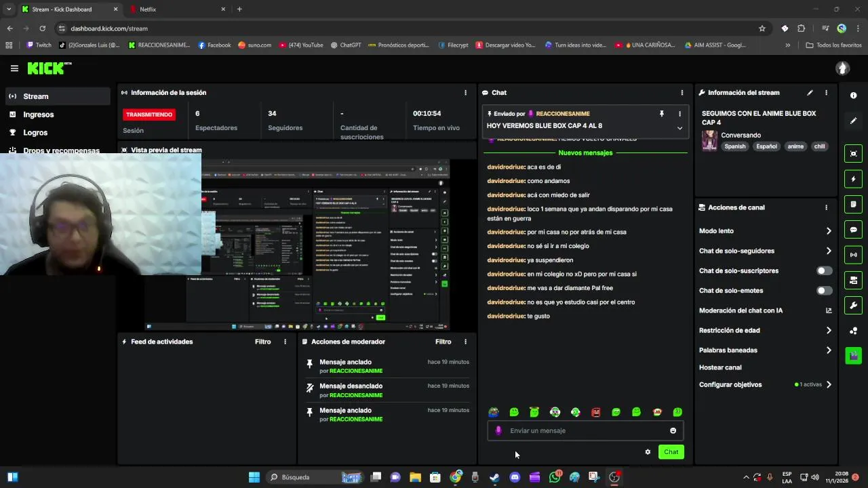Image resolution: width=868 pixels, height=488 pixels.
Task: Click the stream category thumbnail image
Action: tap(709, 140)
